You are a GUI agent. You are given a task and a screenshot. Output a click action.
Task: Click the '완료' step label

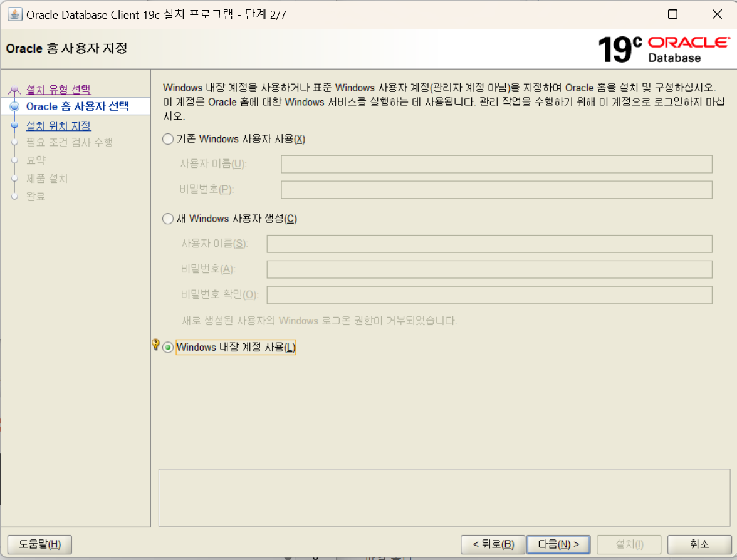click(x=36, y=197)
